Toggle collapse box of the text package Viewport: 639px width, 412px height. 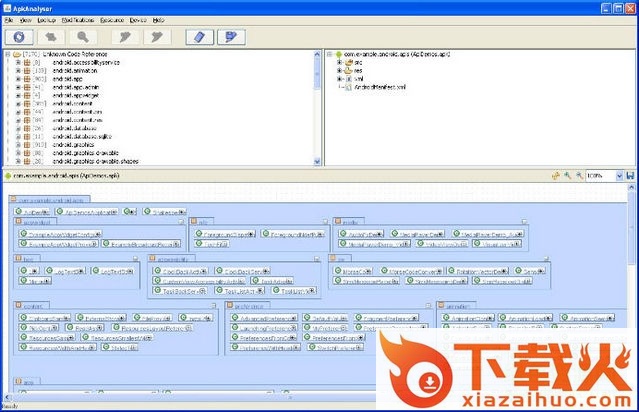coord(136,259)
